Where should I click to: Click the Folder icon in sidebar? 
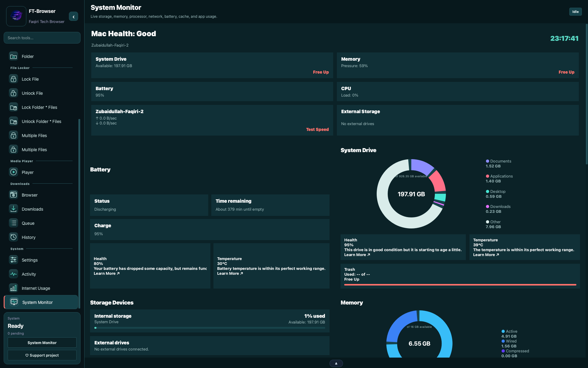pyautogui.click(x=13, y=56)
